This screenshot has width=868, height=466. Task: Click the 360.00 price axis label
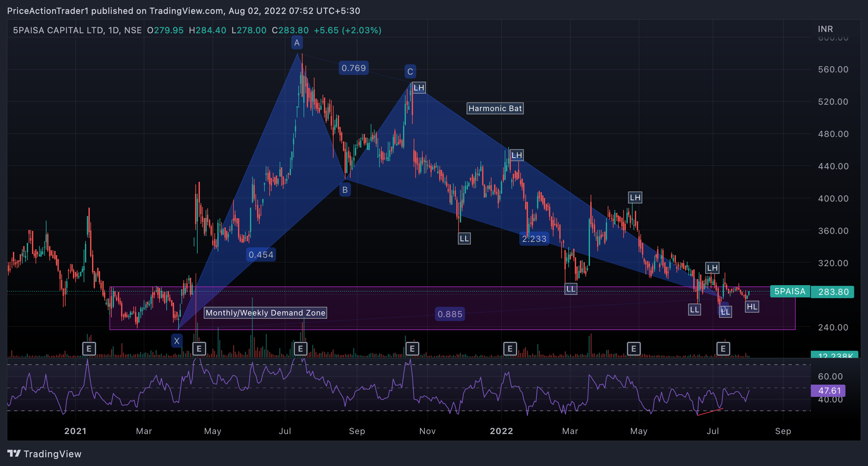point(833,231)
